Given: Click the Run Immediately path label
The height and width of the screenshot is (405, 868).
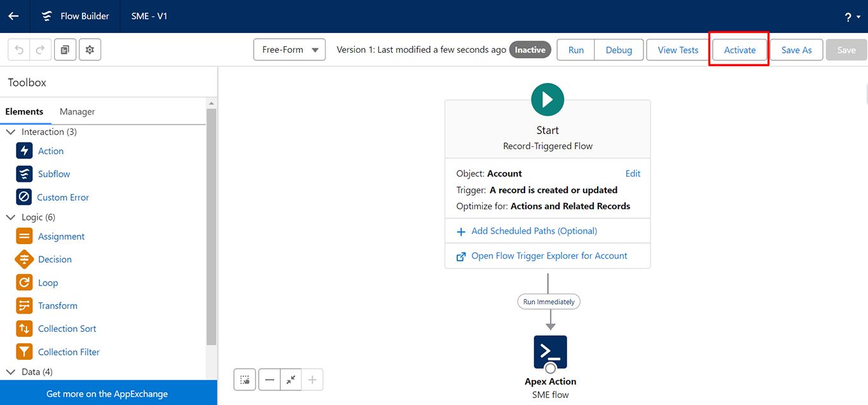Looking at the screenshot, I should tap(549, 302).
